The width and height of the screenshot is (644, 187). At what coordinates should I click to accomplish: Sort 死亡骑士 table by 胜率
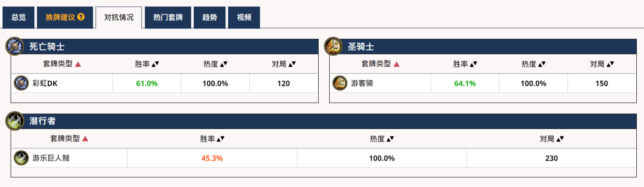(x=147, y=64)
